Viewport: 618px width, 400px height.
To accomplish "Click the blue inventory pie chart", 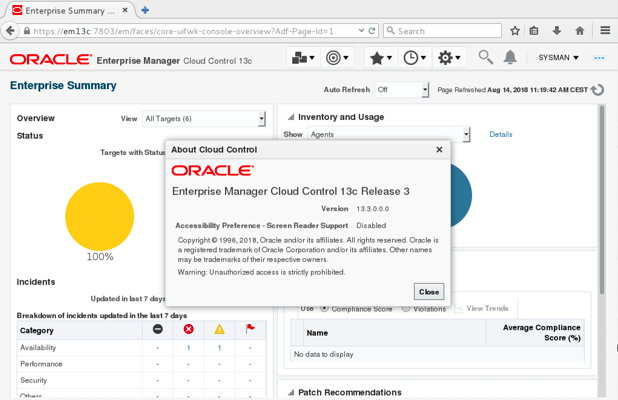I will [x=461, y=195].
